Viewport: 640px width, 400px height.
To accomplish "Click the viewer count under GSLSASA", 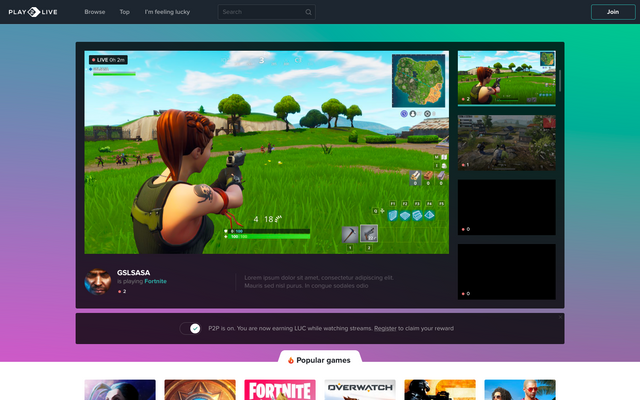I will pos(122,291).
